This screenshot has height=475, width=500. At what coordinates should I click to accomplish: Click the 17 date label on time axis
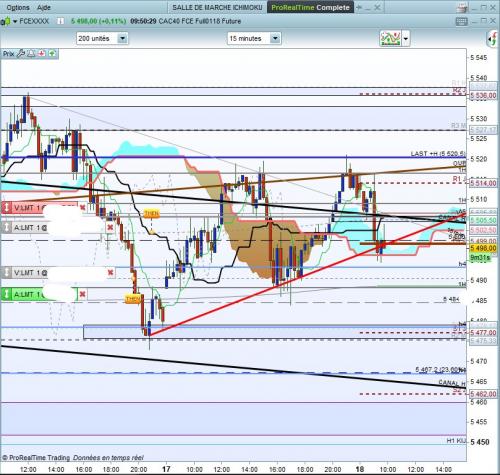(x=166, y=469)
